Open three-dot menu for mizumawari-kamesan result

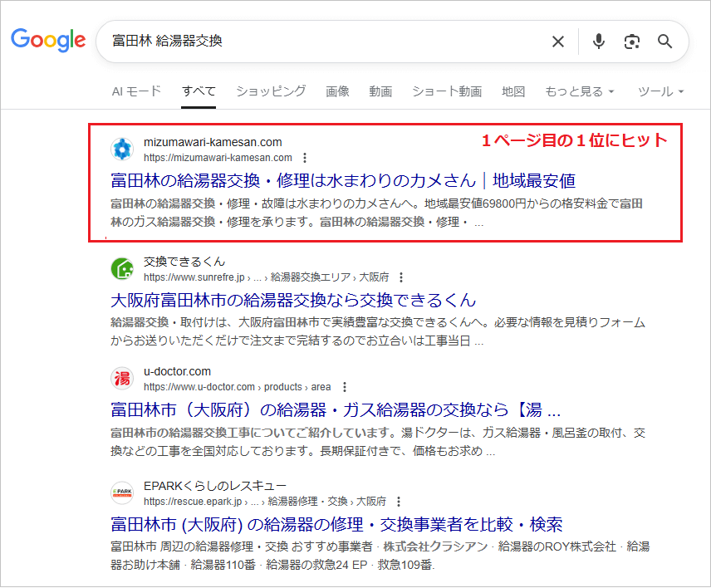pos(305,158)
